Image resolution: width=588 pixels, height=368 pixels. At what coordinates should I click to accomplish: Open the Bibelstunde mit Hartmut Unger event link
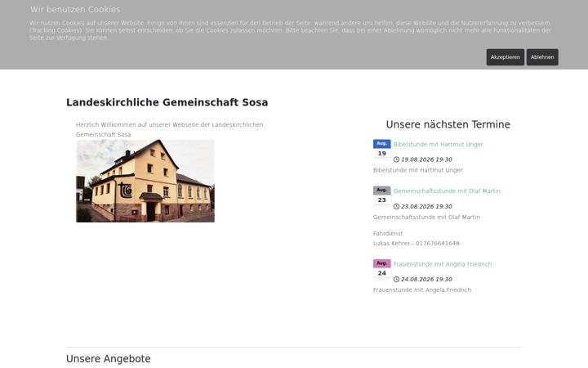tap(438, 144)
